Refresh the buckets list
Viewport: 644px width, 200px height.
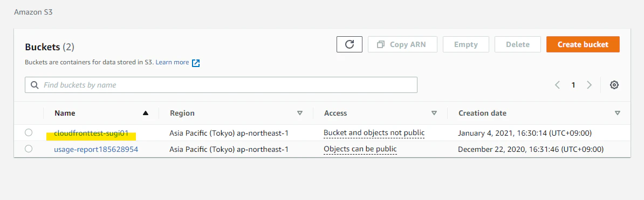349,44
